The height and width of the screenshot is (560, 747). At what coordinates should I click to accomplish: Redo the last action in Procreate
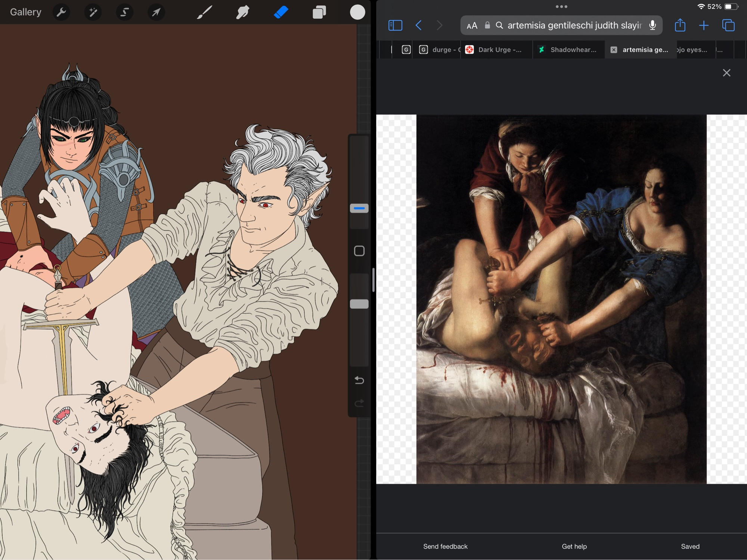[359, 403]
